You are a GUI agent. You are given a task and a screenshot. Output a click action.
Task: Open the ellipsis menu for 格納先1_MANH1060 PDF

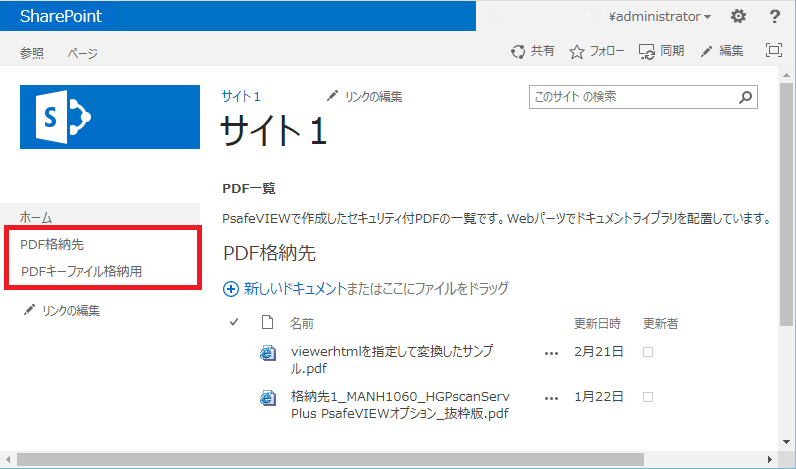551,398
